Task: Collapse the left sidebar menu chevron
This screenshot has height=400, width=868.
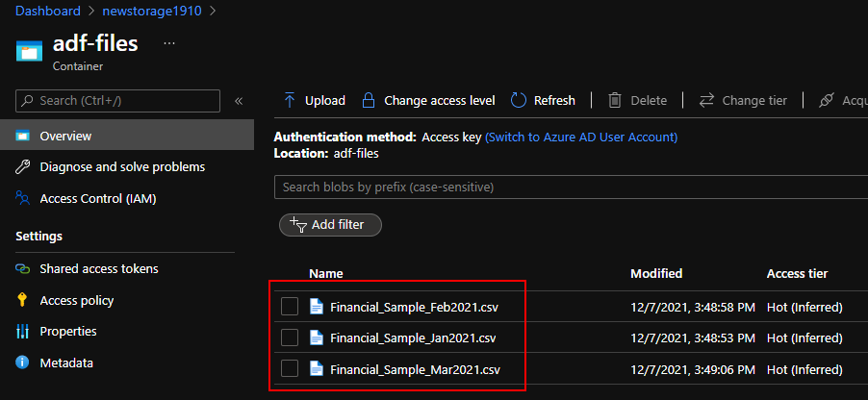Action: pos(239,101)
